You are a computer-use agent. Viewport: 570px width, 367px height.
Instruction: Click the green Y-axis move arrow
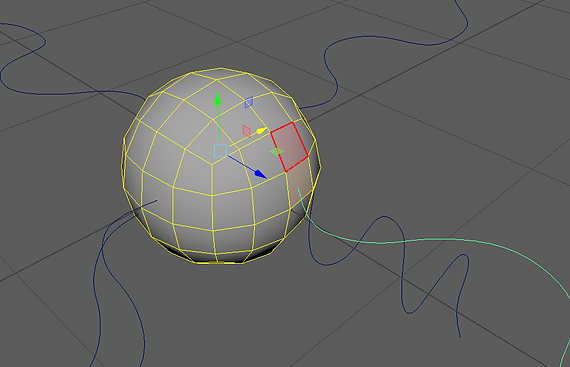(x=217, y=99)
